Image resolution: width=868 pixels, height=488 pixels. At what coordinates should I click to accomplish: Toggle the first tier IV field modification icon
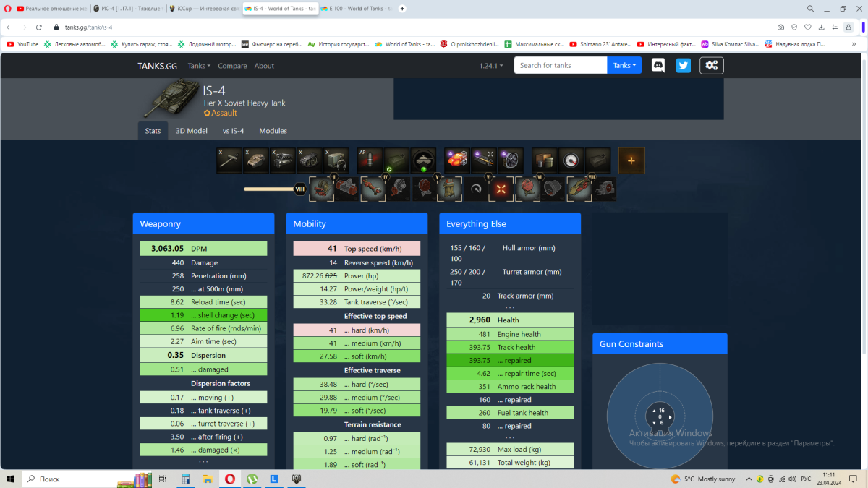373,189
